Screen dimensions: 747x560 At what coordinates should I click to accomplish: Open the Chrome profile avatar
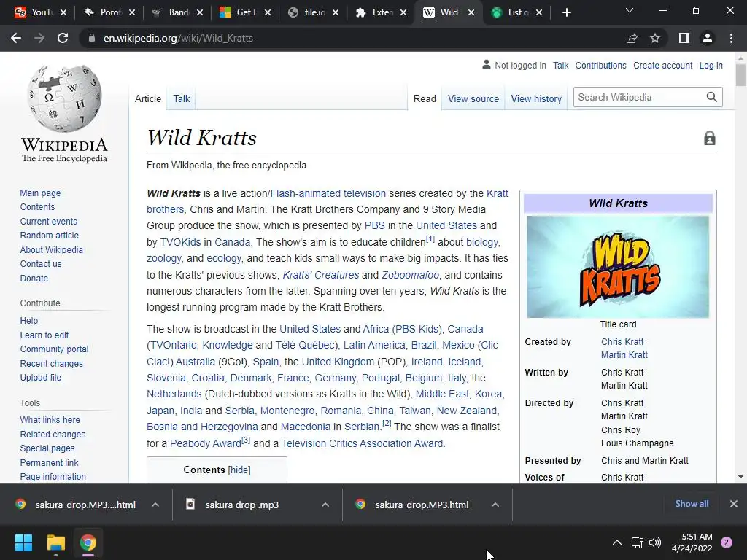point(708,38)
